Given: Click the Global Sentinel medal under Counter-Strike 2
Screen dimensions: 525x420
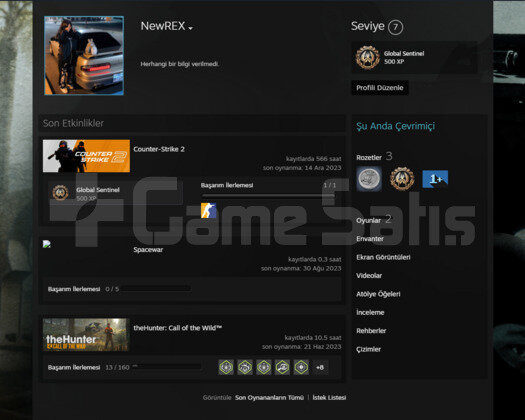Looking at the screenshot, I should tap(61, 193).
